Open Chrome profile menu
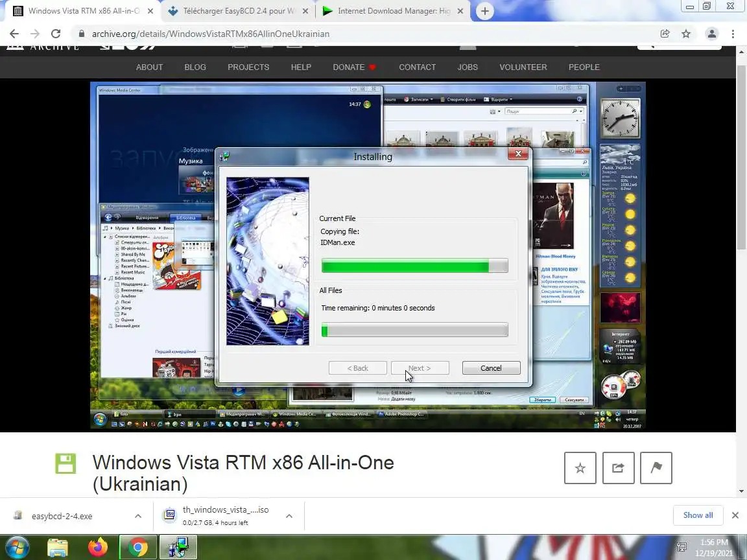Viewport: 747px width, 560px height. 712,34
